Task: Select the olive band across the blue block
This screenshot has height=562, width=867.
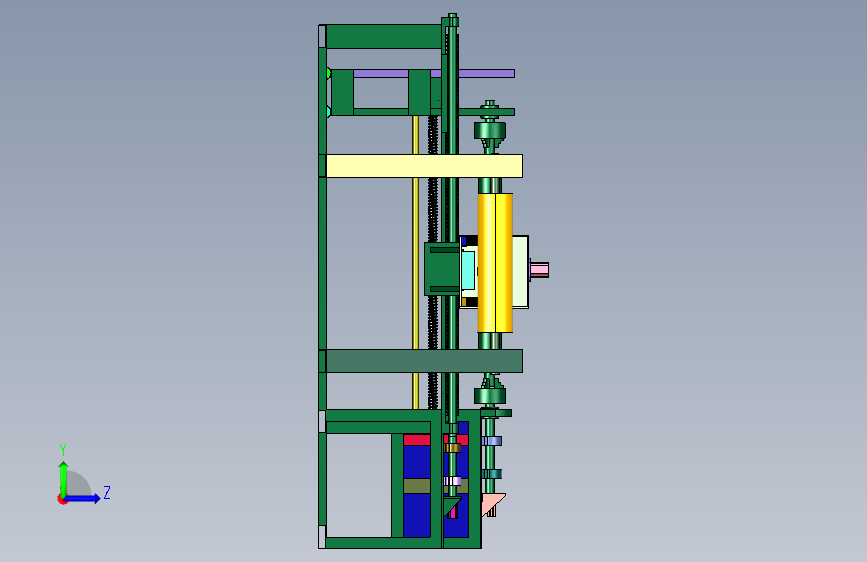Action: pos(417,486)
